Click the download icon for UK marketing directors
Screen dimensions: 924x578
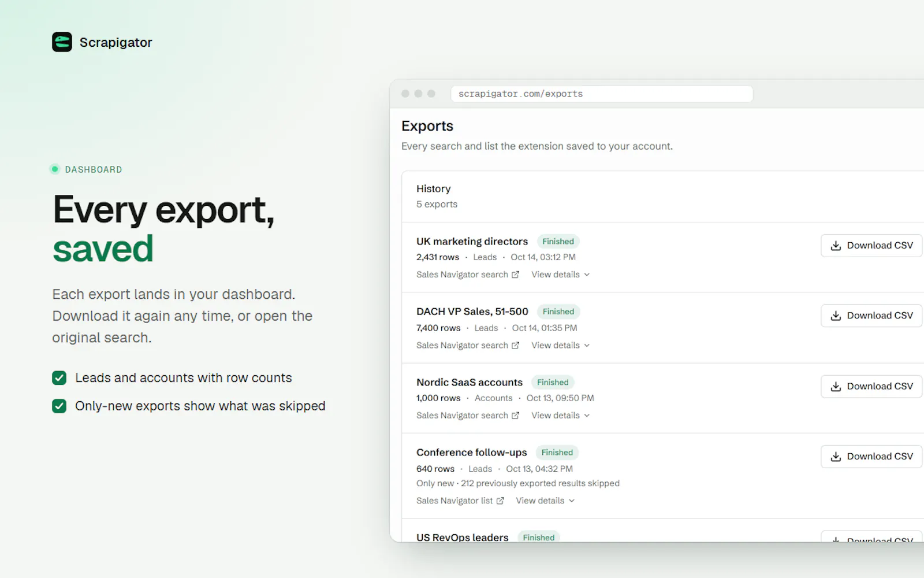pos(836,246)
